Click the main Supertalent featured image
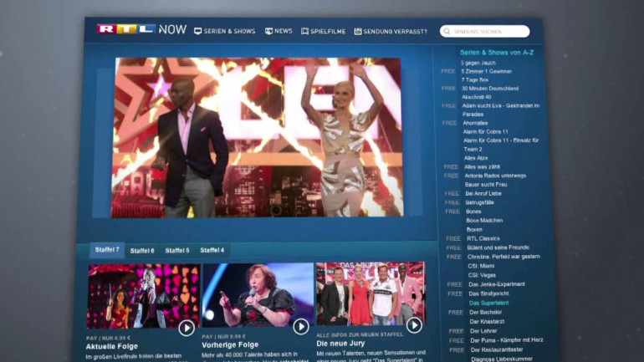 [x=258, y=137]
